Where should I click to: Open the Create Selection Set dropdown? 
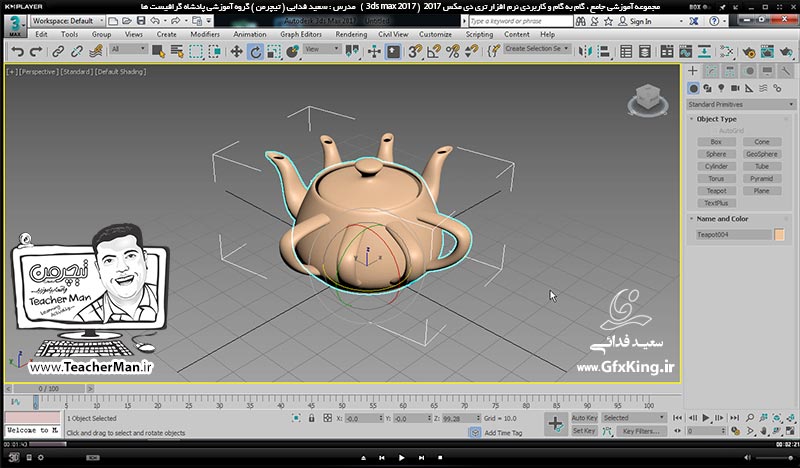click(537, 48)
